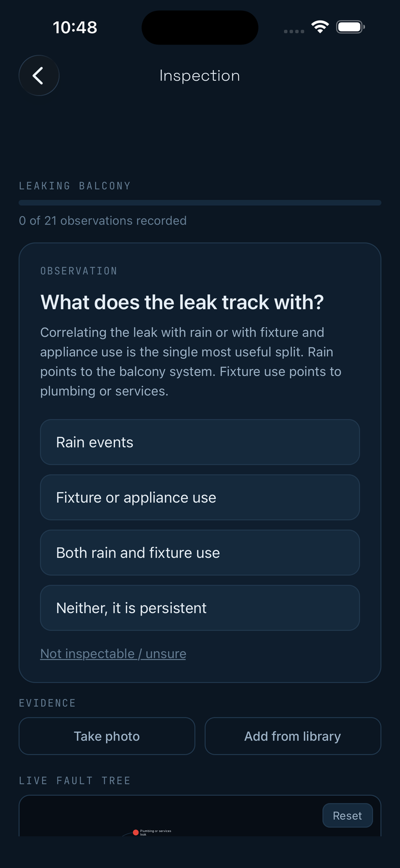400x868 pixels.
Task: Tap the 0 of 21 observations text
Action: pos(103,221)
